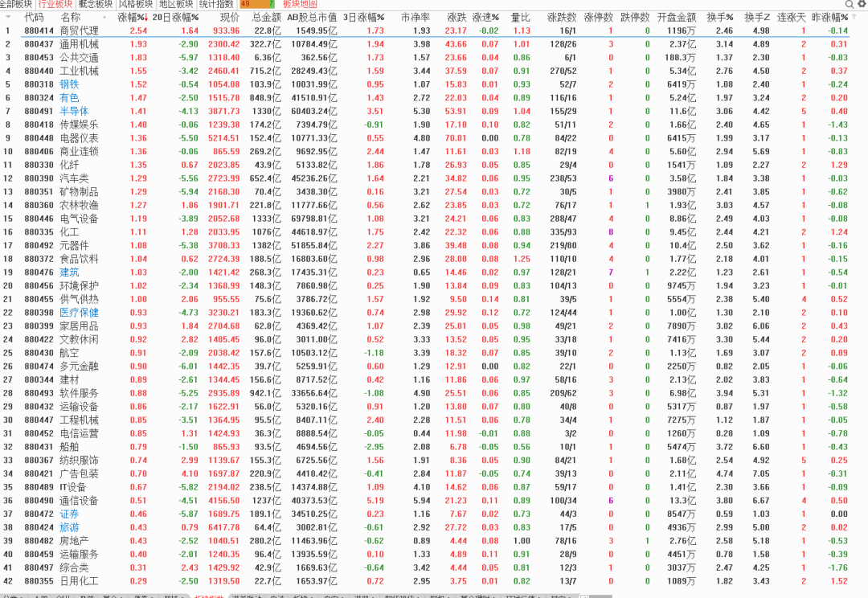Sort by the AB股总市值 column header
Screen dimensions: 868x598
pyautogui.click(x=312, y=17)
